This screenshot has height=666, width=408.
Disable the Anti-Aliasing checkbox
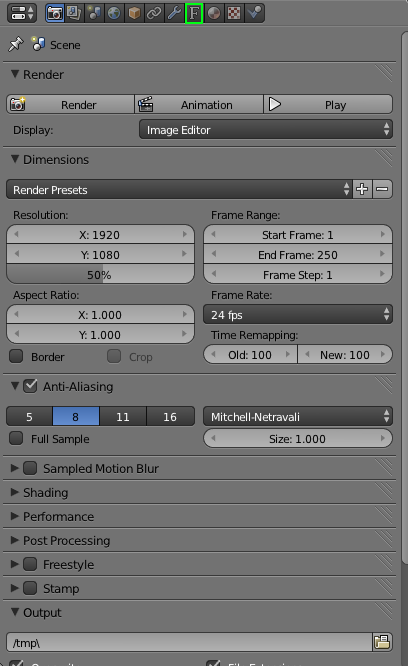point(30,386)
